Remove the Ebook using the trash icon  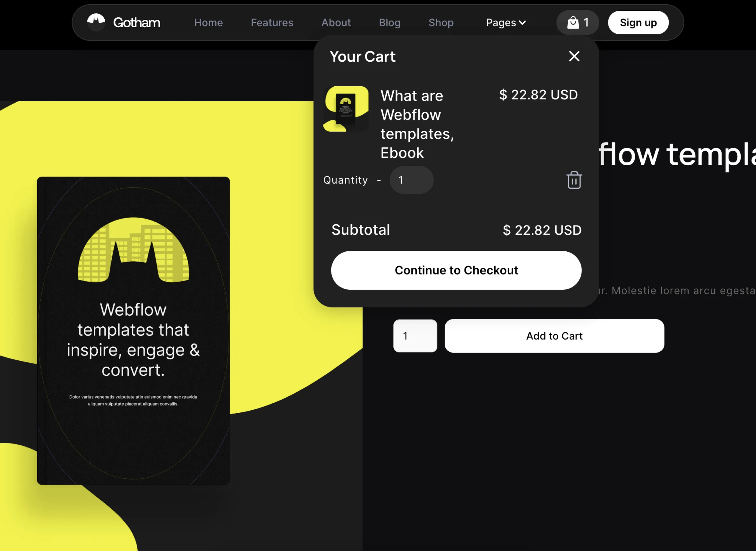pyautogui.click(x=574, y=180)
